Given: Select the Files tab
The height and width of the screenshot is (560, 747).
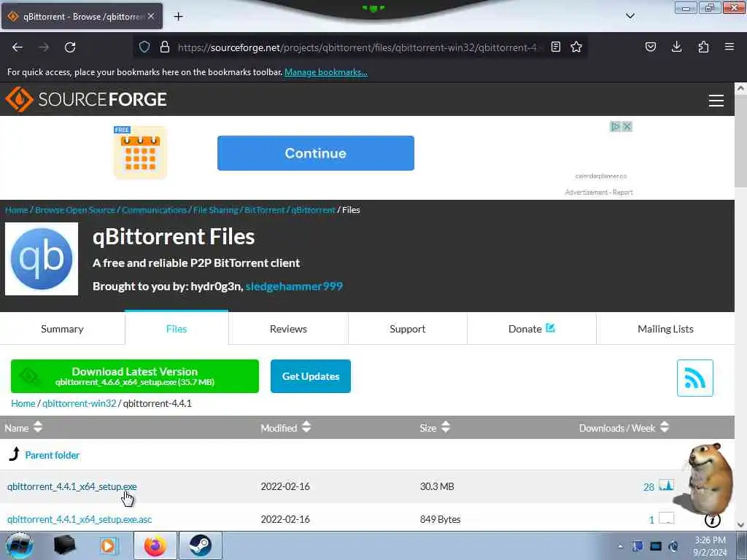Looking at the screenshot, I should click(177, 328).
